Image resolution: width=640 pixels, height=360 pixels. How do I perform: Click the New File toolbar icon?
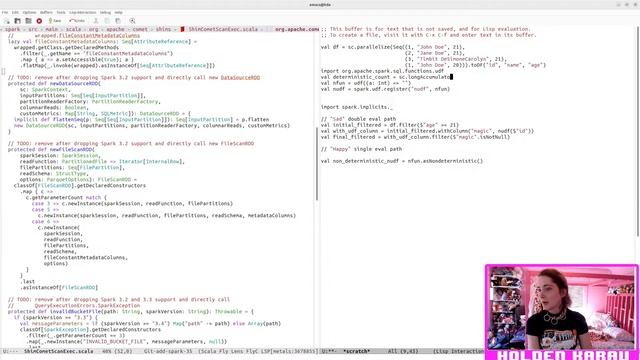[7, 21]
